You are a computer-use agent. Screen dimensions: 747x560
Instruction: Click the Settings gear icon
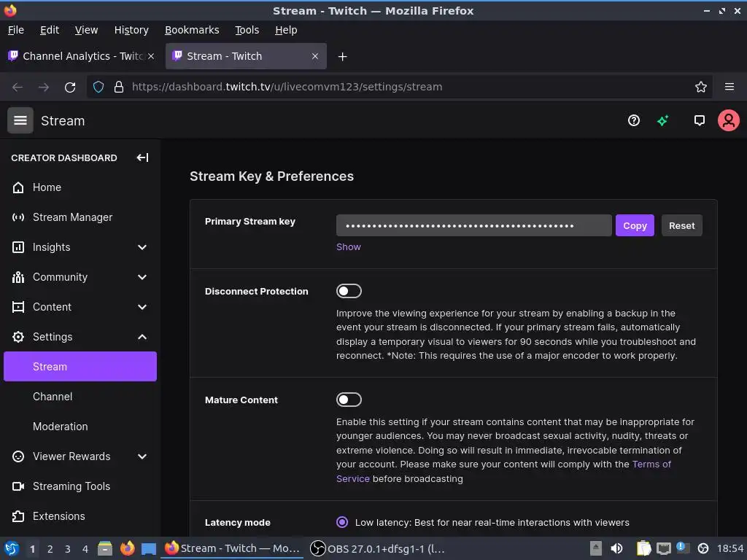[18, 337]
